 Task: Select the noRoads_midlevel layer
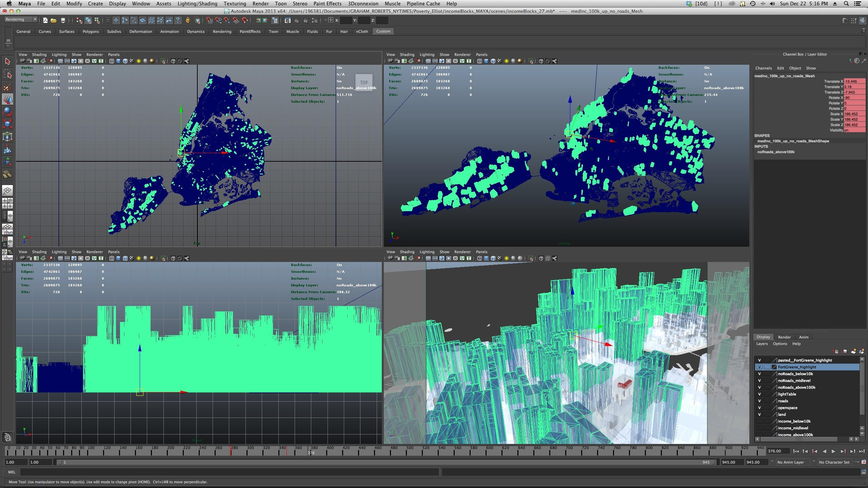(794, 381)
